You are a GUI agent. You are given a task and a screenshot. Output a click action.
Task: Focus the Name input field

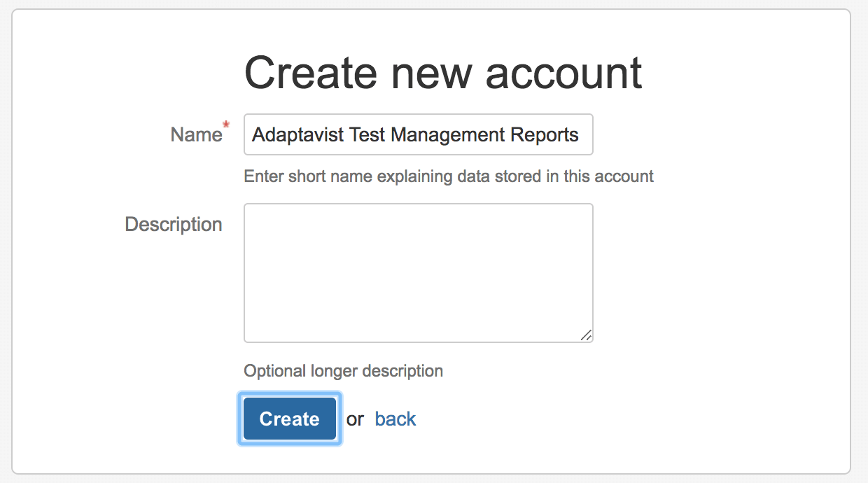[419, 134]
